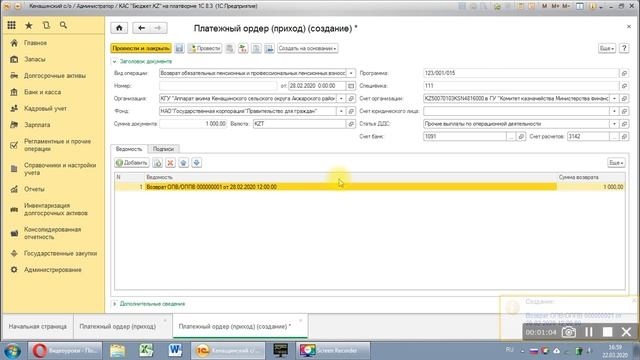Click the back arrow button
The image size is (640, 360).
[x=141, y=28]
